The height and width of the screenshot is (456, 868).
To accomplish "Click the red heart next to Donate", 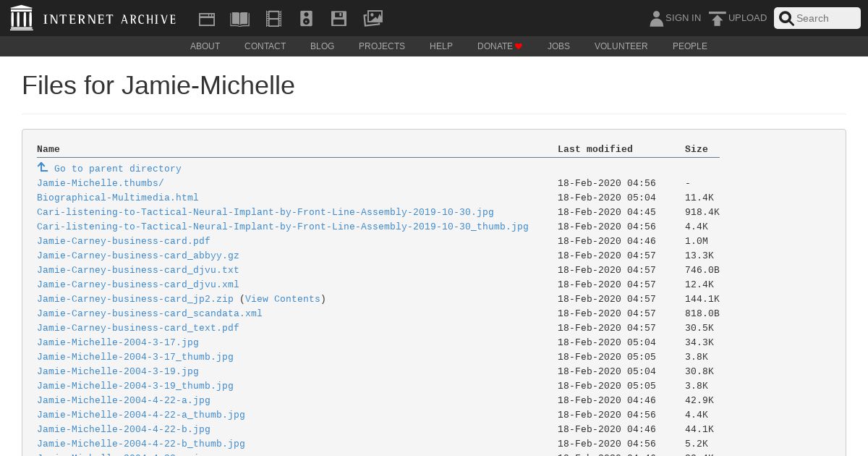I will pos(519,46).
